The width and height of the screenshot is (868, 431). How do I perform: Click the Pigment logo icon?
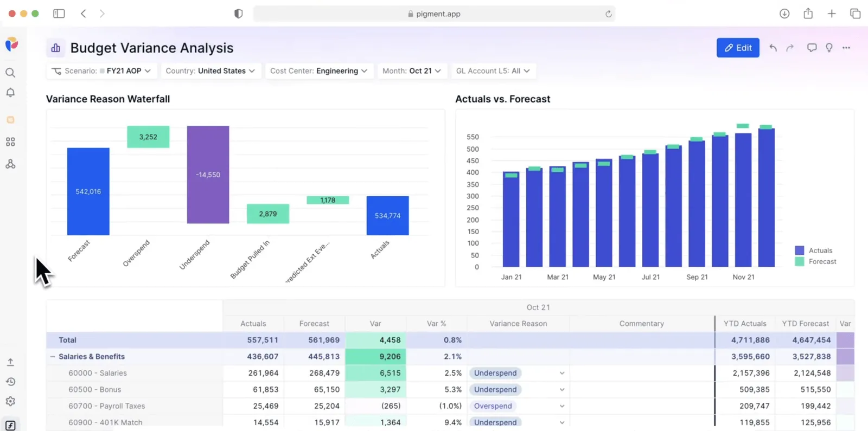click(11, 44)
